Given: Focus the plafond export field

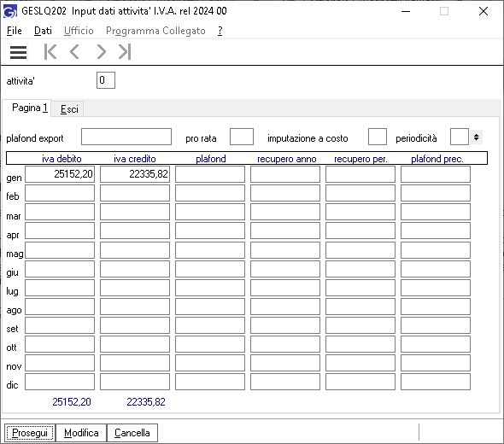Looking at the screenshot, I should click(x=126, y=137).
